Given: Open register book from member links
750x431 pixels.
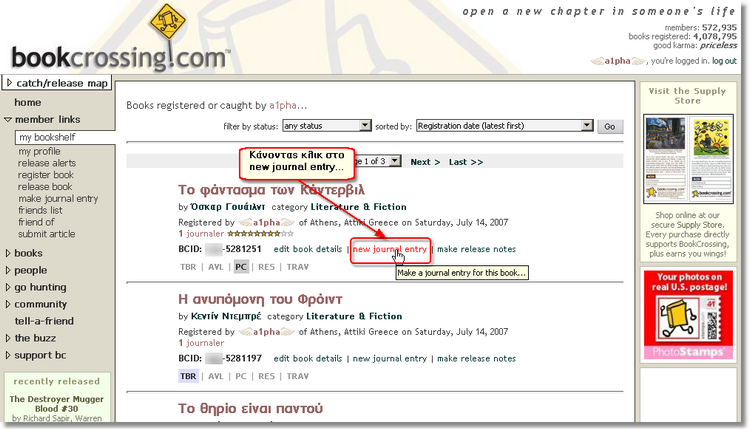Looking at the screenshot, I should click(x=46, y=175).
